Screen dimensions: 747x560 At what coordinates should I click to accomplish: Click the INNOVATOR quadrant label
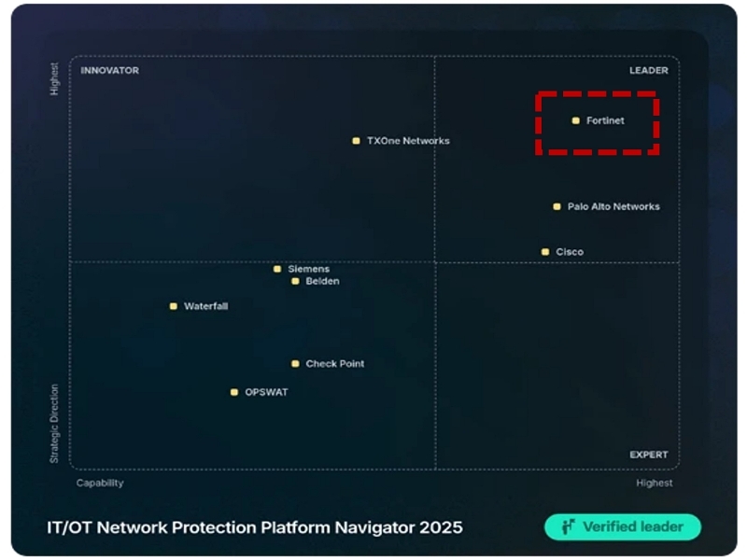(x=109, y=71)
